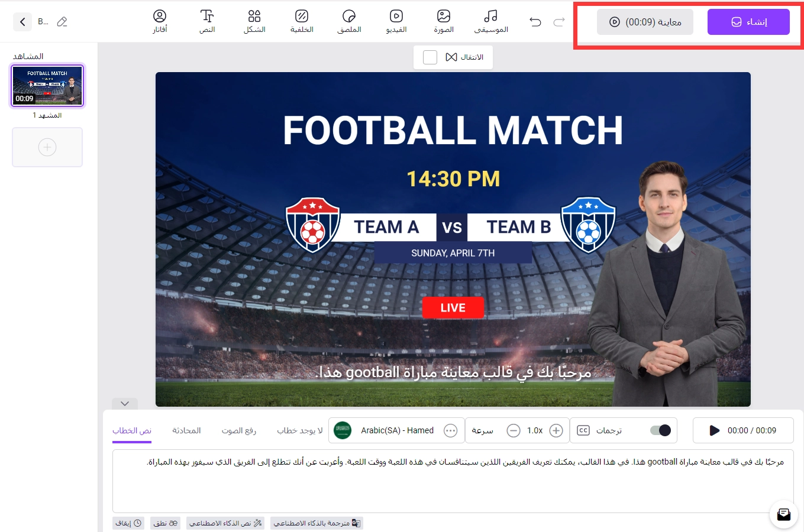
Task: Edit project name with pencil icon
Action: 62,22
